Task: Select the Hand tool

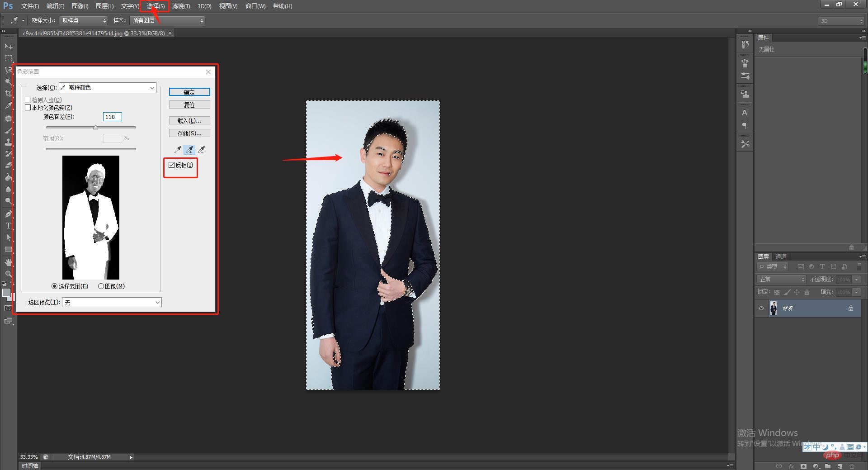Action: 8,262
